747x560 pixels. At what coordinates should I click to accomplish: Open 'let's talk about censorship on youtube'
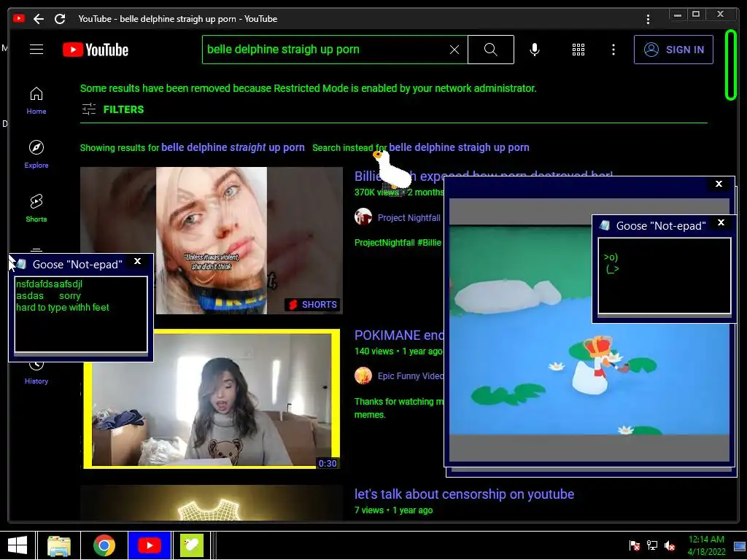[464, 494]
